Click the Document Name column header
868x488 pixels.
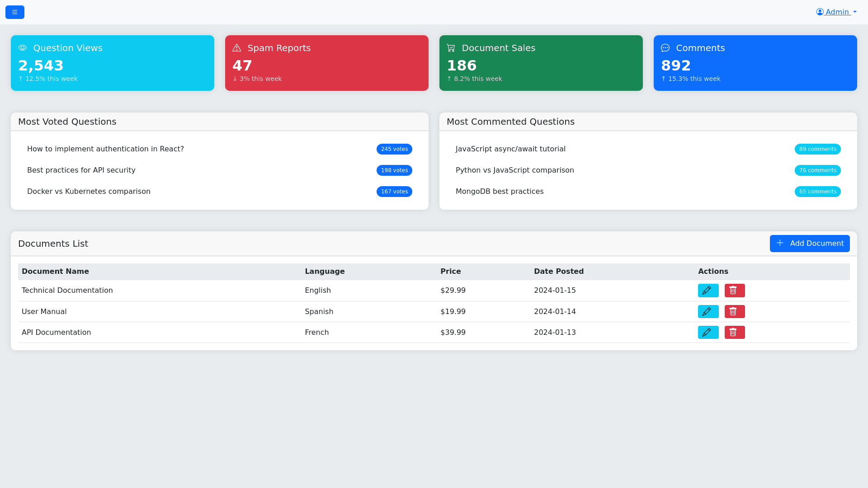55,272
